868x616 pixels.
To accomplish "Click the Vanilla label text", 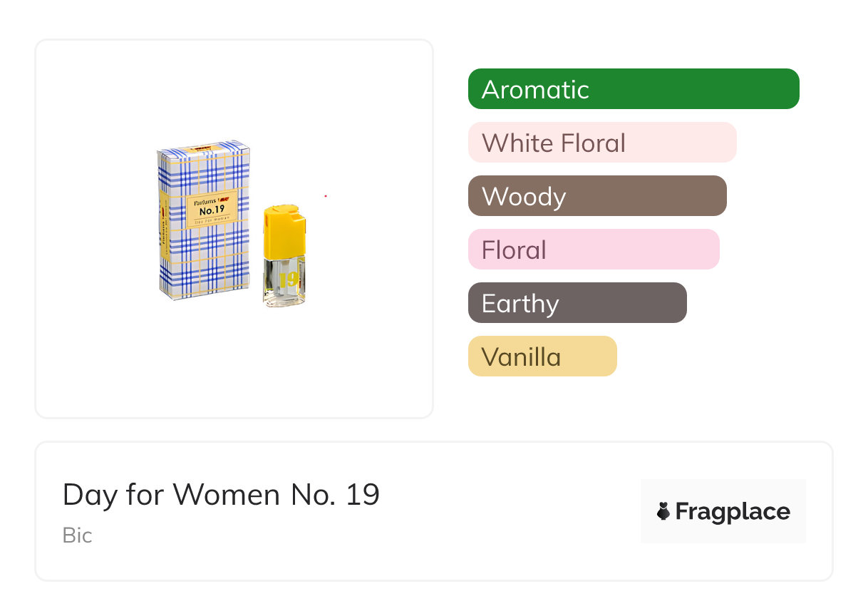I will (x=521, y=357).
